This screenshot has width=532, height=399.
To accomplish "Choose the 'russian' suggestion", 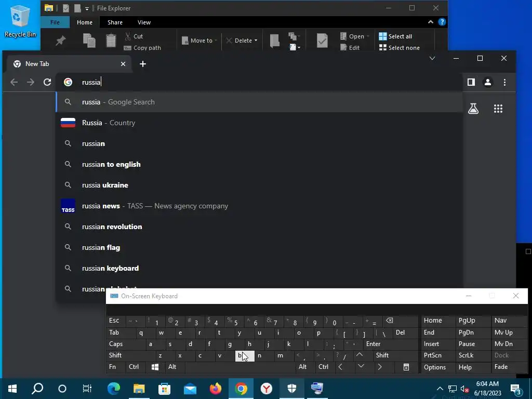I will coord(259,143).
